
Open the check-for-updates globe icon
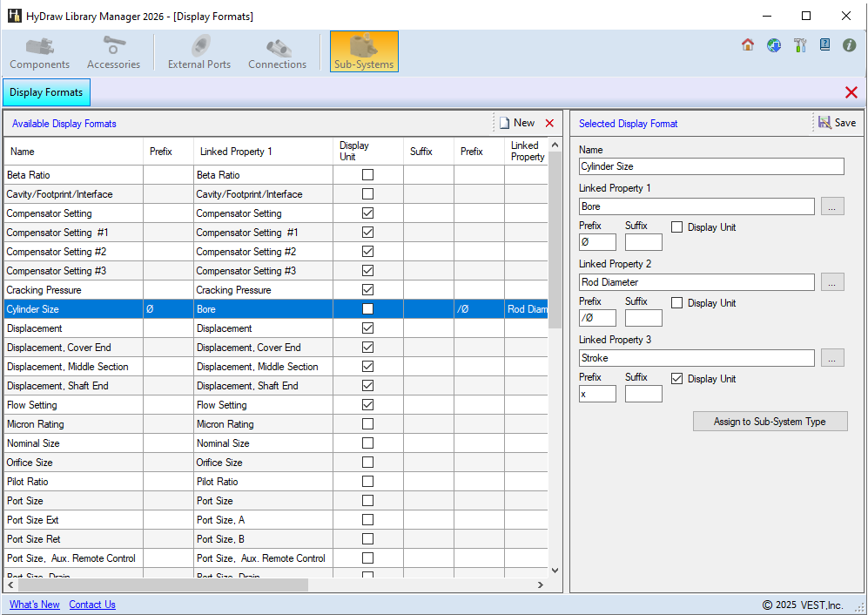(x=773, y=45)
